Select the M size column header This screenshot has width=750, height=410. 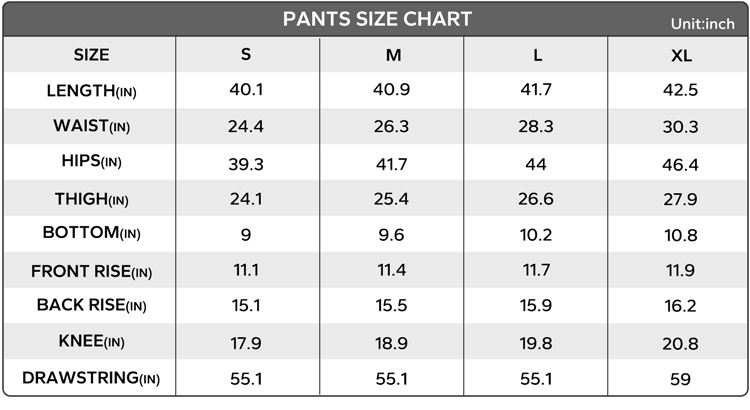[x=393, y=55]
